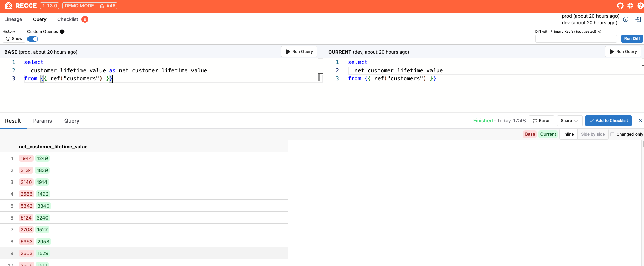The image size is (644, 266).
Task: Click the pull request #46 badge
Action: pos(108,6)
